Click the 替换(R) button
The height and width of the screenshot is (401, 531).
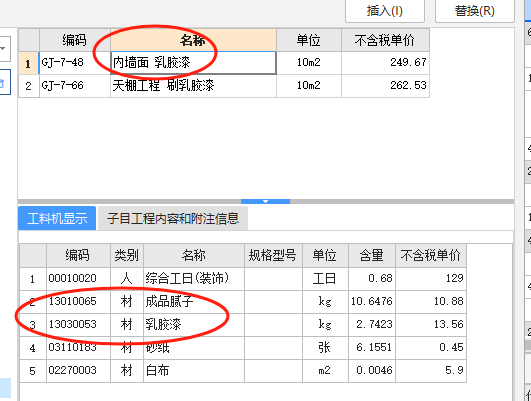474,10
